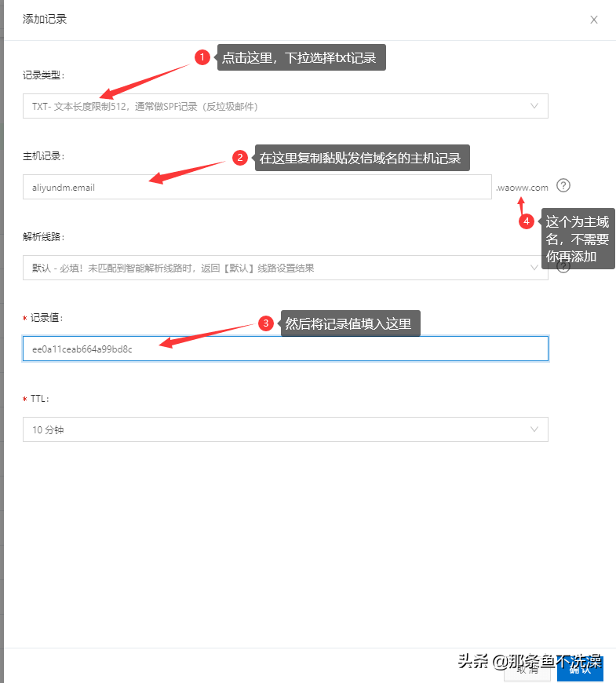616x683 pixels.
Task: Click the 添加记录 dialog title
Action: pos(45,19)
